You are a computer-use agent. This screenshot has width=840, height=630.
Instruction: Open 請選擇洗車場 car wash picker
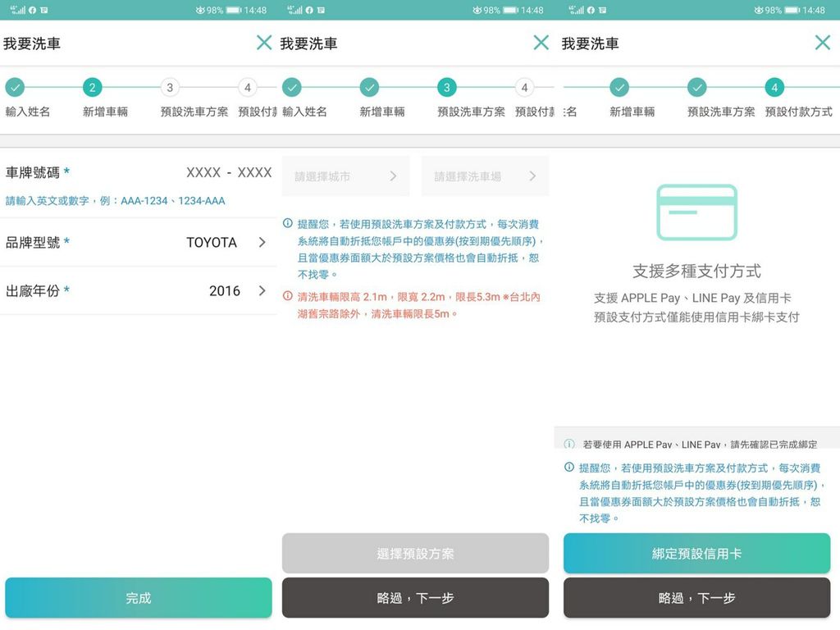[485, 176]
